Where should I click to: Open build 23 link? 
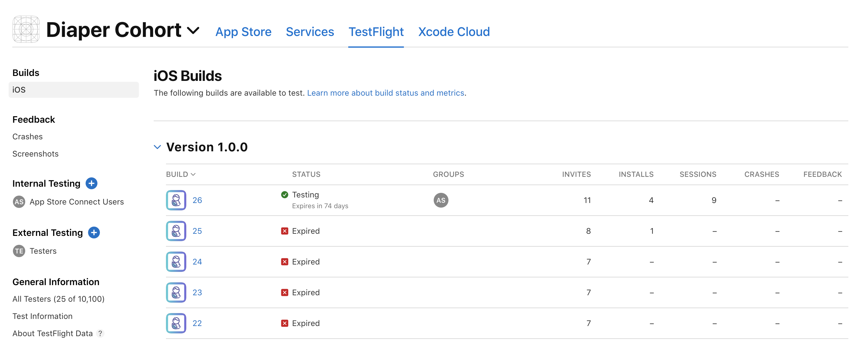coord(197,292)
